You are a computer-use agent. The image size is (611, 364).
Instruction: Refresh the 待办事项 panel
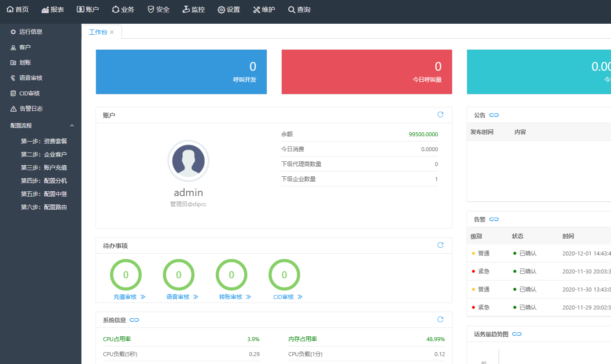(x=440, y=245)
